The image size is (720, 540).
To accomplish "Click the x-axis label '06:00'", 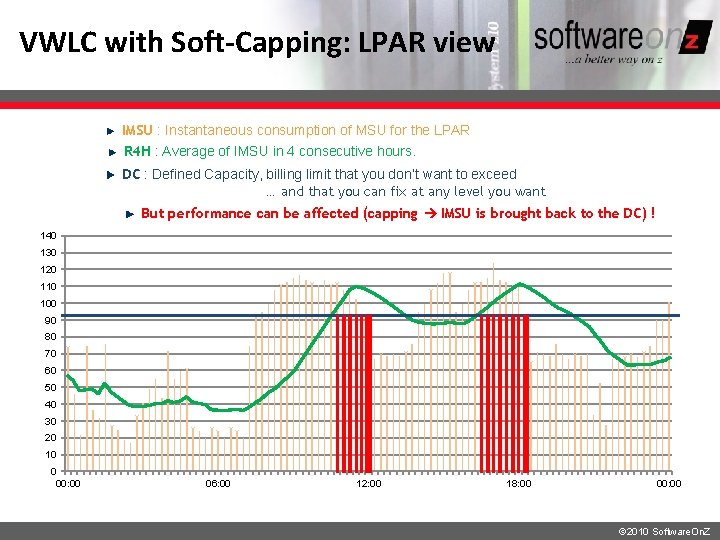I will click(218, 484).
